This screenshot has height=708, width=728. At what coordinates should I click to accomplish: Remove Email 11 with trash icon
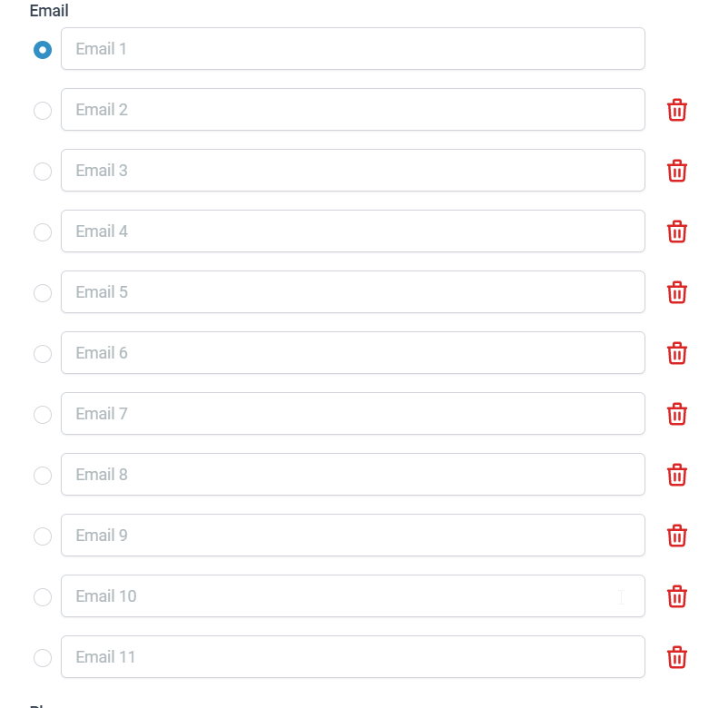pos(676,657)
